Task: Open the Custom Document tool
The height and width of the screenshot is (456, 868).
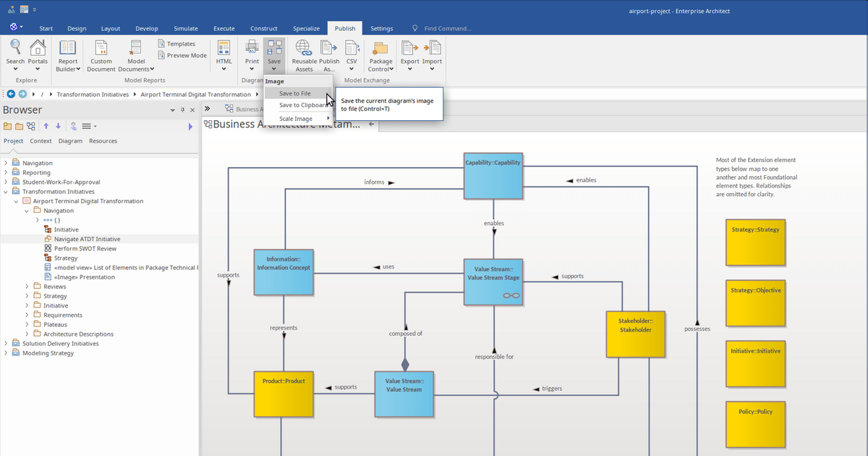Action: (x=101, y=52)
